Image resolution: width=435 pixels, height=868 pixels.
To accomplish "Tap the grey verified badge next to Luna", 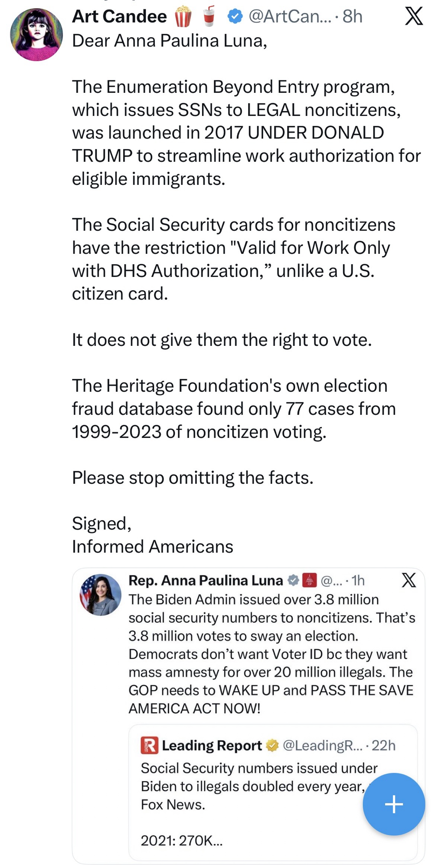I will (x=294, y=580).
